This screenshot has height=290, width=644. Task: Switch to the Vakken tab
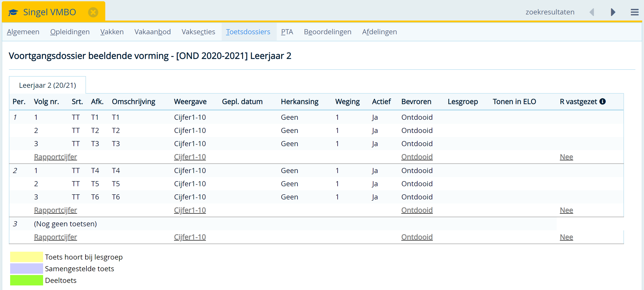point(112,32)
